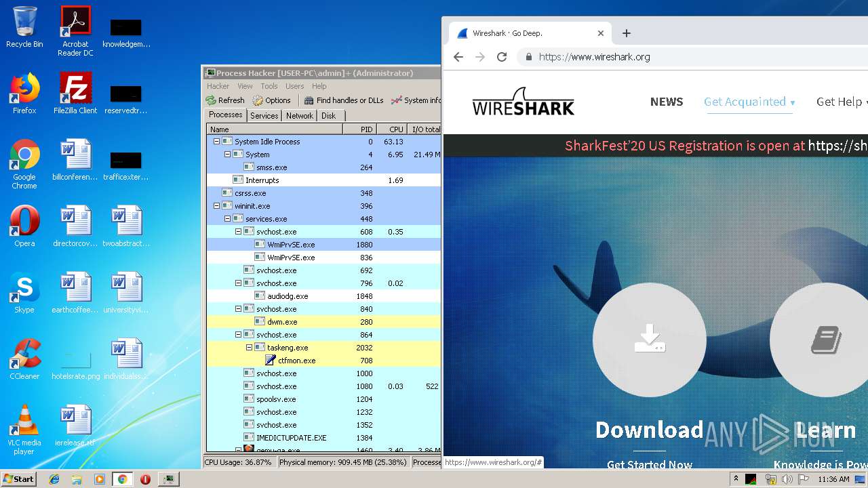Image resolution: width=868 pixels, height=488 pixels.
Task: Open the billconferen Word document icon
Action: (x=75, y=160)
